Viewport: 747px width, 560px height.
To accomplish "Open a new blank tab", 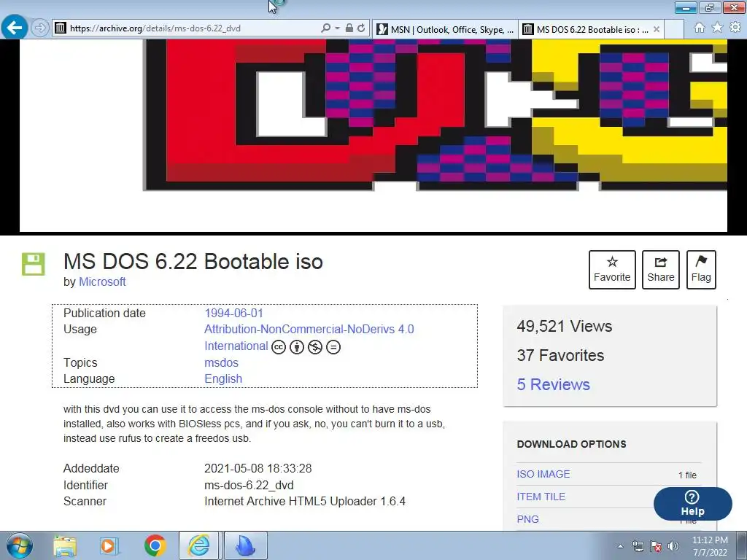I will [674, 29].
